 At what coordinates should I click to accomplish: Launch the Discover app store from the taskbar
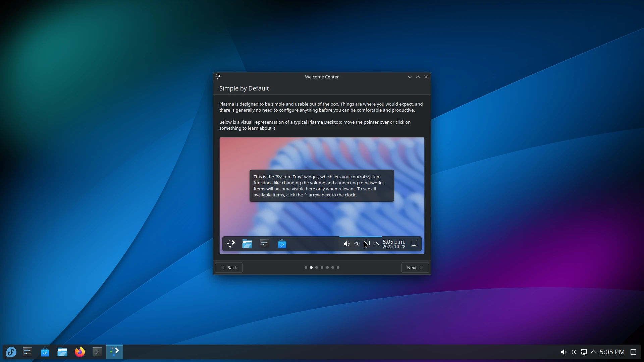45,352
